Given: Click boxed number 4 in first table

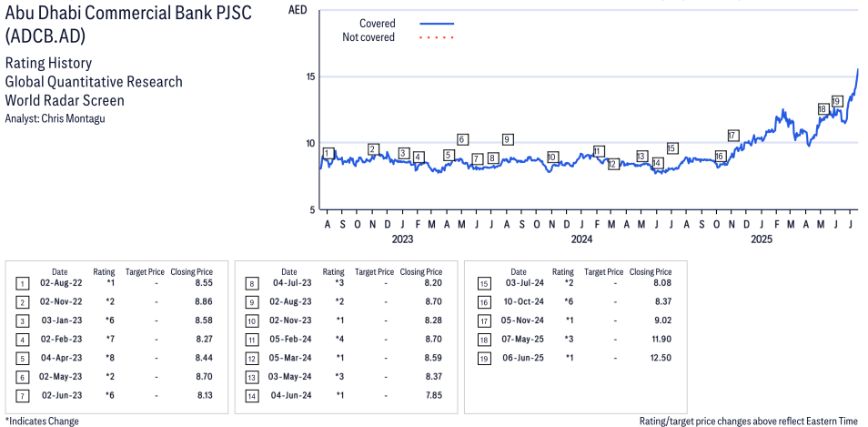Looking at the screenshot, I should point(22,341).
